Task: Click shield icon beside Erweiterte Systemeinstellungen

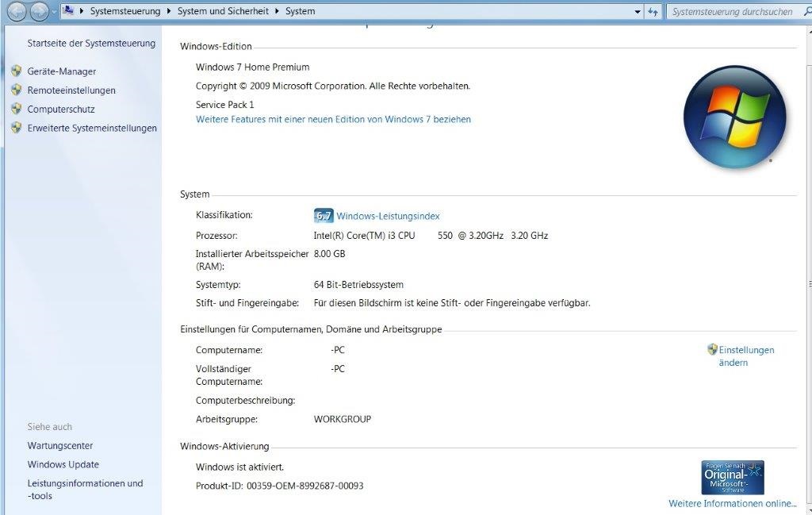Action: [16, 128]
